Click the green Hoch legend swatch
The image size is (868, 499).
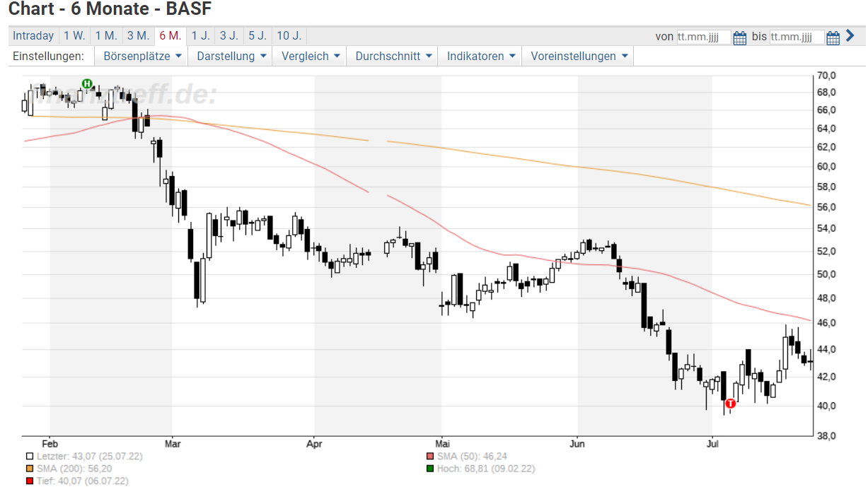click(430, 469)
